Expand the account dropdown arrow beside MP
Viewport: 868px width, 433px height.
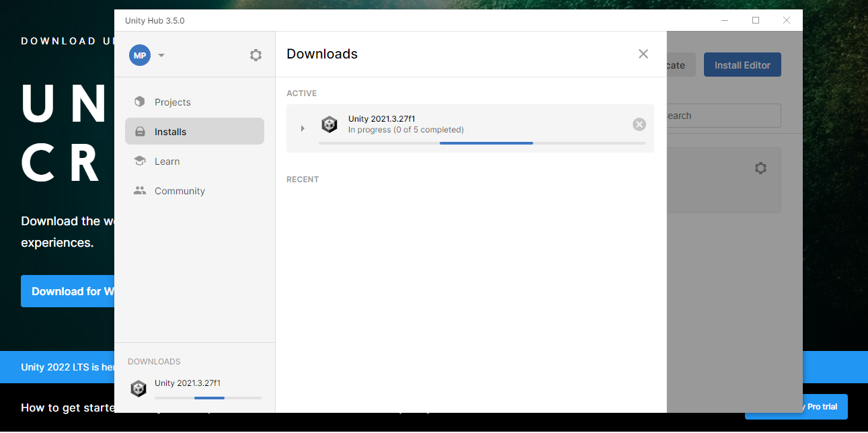(161, 56)
